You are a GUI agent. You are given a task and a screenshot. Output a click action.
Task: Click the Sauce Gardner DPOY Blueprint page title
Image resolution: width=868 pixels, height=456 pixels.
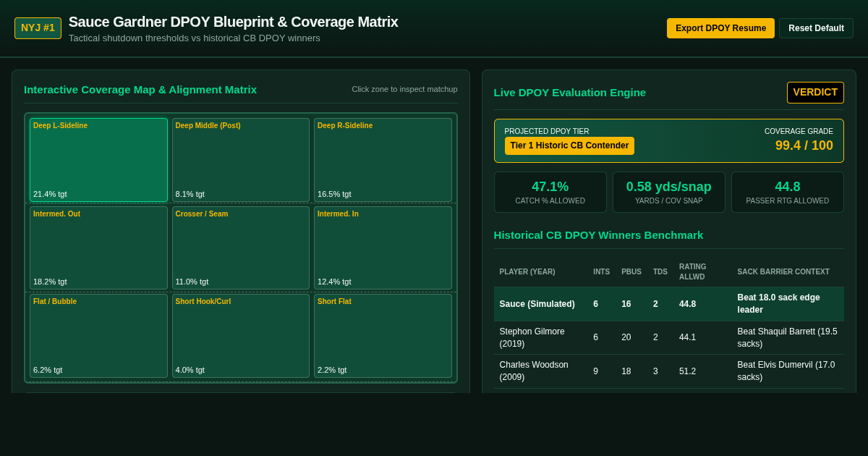pos(233,22)
